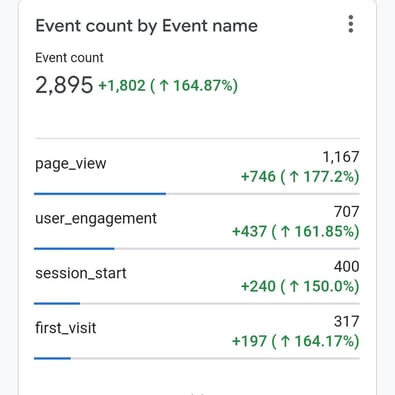The image size is (395, 395).
Task: Click the +1,802 (164.87%) total change
Action: click(x=168, y=86)
